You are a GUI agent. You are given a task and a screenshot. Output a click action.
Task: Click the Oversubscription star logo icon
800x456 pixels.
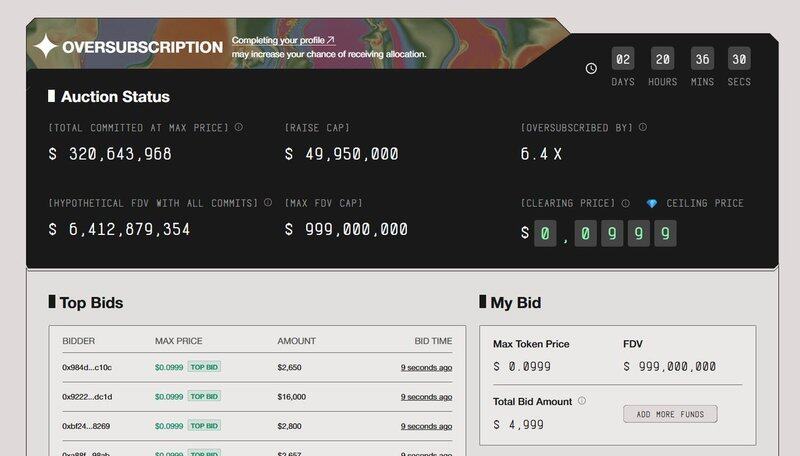coord(46,46)
